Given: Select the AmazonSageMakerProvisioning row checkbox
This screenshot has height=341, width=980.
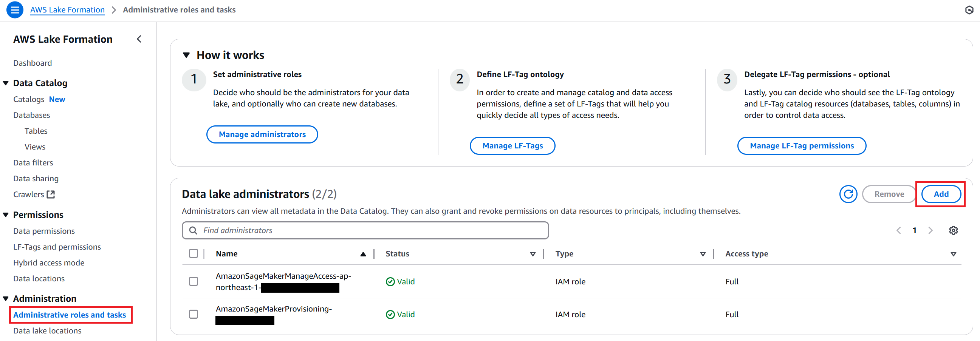Looking at the screenshot, I should click(x=194, y=315).
